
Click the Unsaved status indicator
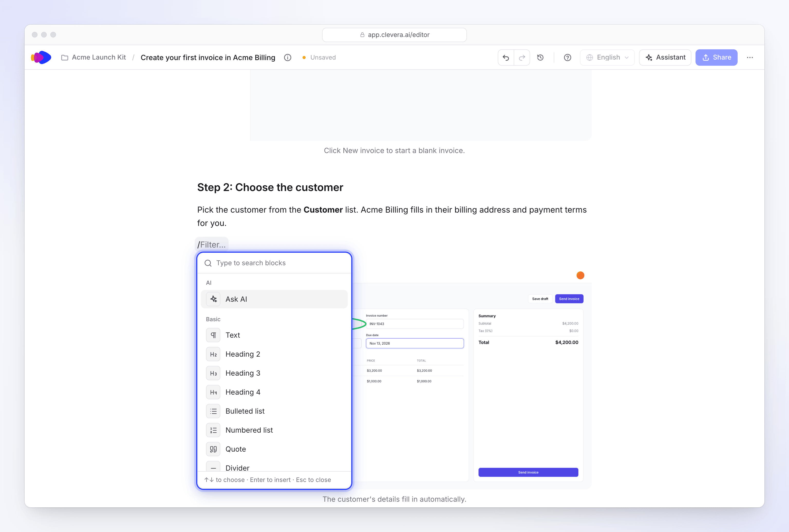pyautogui.click(x=319, y=57)
